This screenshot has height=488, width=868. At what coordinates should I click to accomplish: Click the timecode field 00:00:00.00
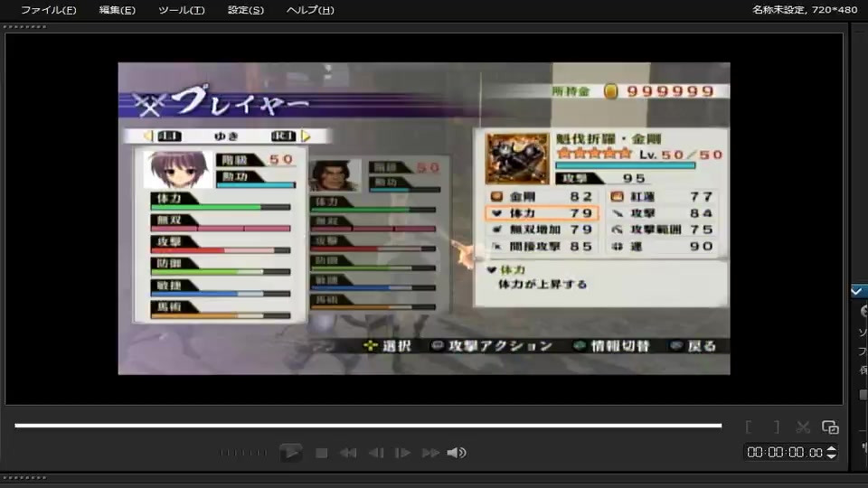click(x=785, y=453)
